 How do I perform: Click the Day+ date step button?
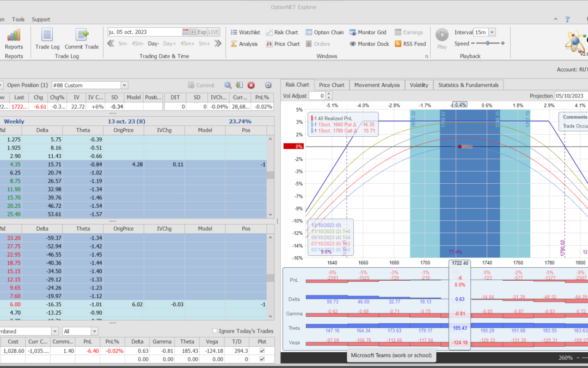pos(169,44)
